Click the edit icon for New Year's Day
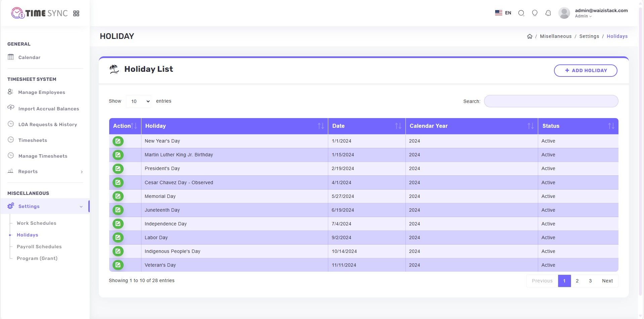 pyautogui.click(x=118, y=141)
